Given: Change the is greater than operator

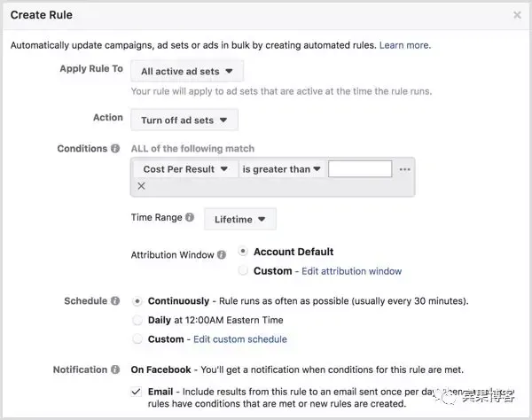Looking at the screenshot, I should (x=282, y=169).
